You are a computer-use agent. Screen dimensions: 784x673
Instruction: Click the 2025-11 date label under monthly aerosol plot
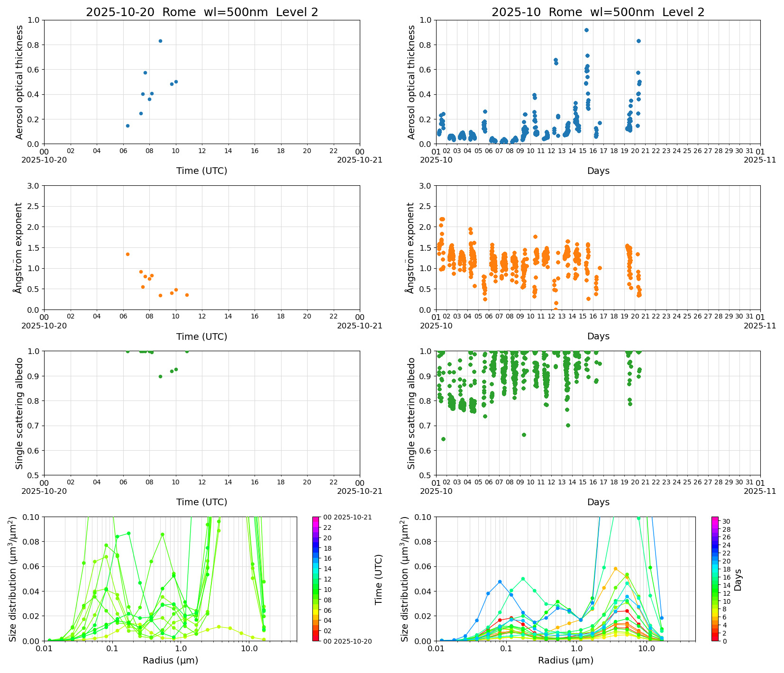pos(759,160)
